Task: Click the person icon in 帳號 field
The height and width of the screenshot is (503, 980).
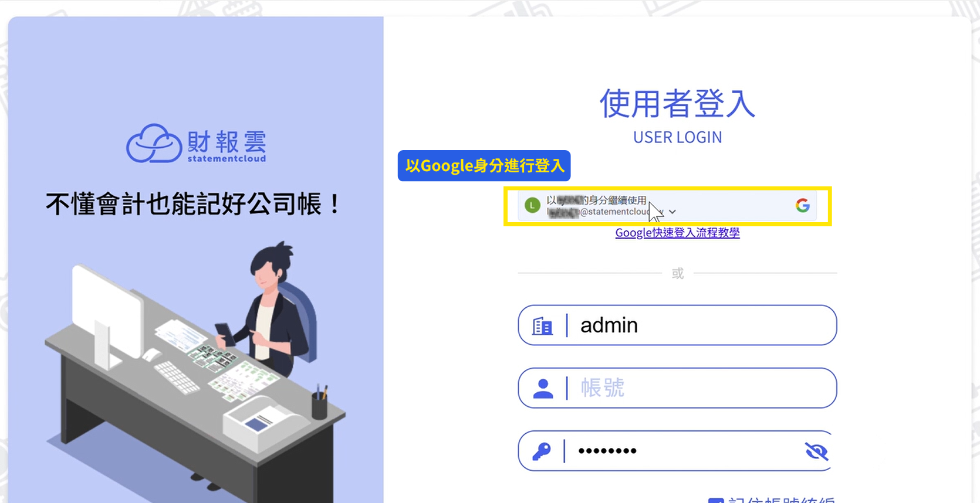Action: 543,388
